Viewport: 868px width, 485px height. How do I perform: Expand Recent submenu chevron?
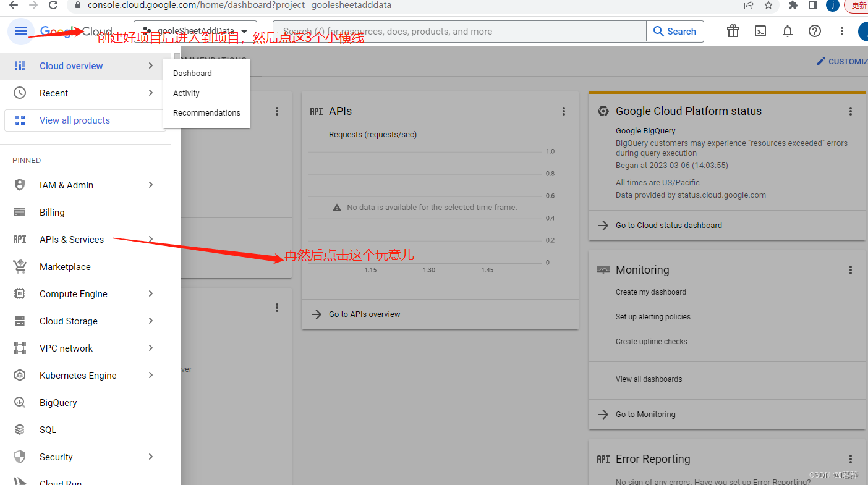click(x=151, y=93)
